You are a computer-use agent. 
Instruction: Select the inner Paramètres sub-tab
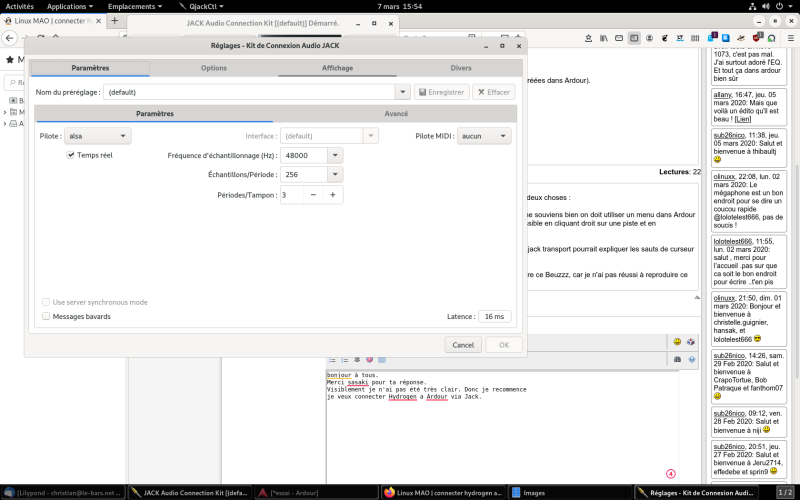[155, 114]
